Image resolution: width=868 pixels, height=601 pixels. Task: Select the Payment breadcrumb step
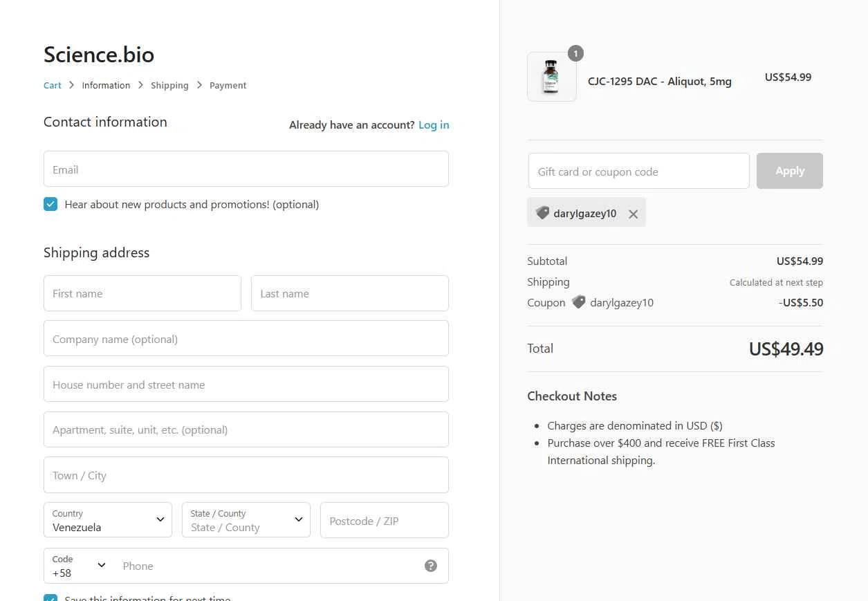[x=228, y=85]
